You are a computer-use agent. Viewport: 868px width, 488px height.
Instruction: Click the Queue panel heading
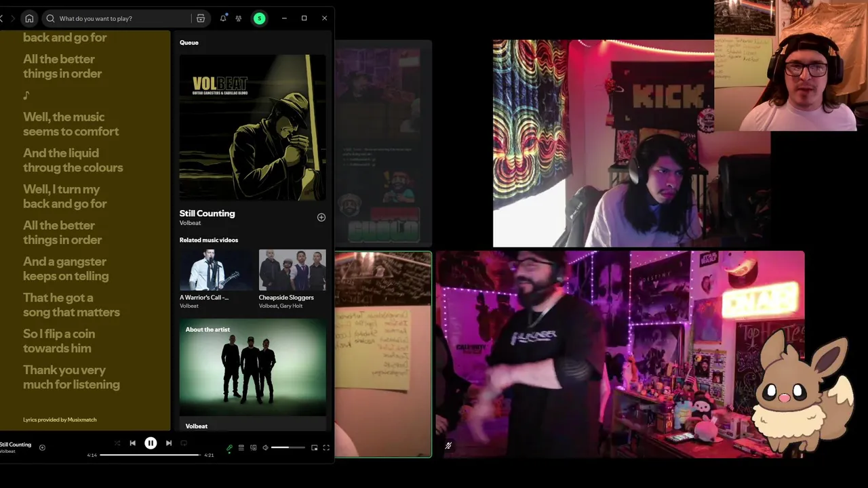pyautogui.click(x=189, y=43)
